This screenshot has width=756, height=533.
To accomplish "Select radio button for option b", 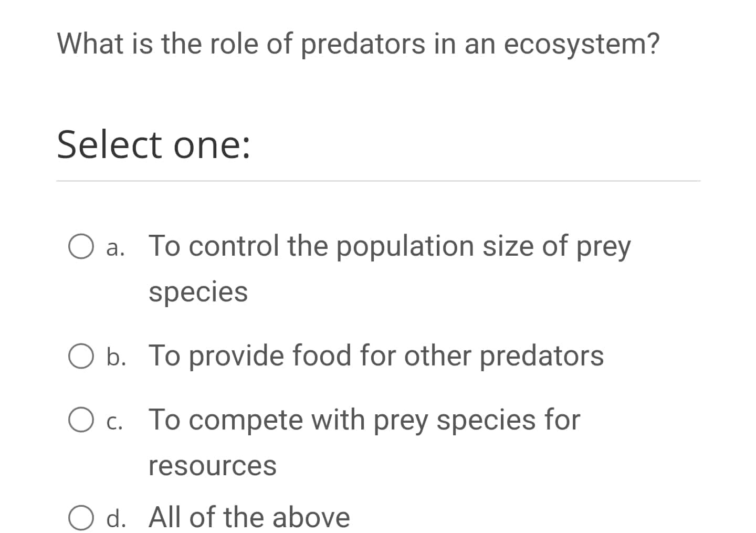I will 81,356.
